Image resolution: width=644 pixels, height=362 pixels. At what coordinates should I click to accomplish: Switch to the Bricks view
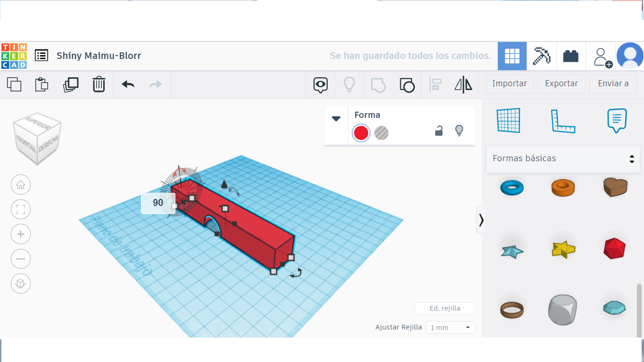[571, 56]
